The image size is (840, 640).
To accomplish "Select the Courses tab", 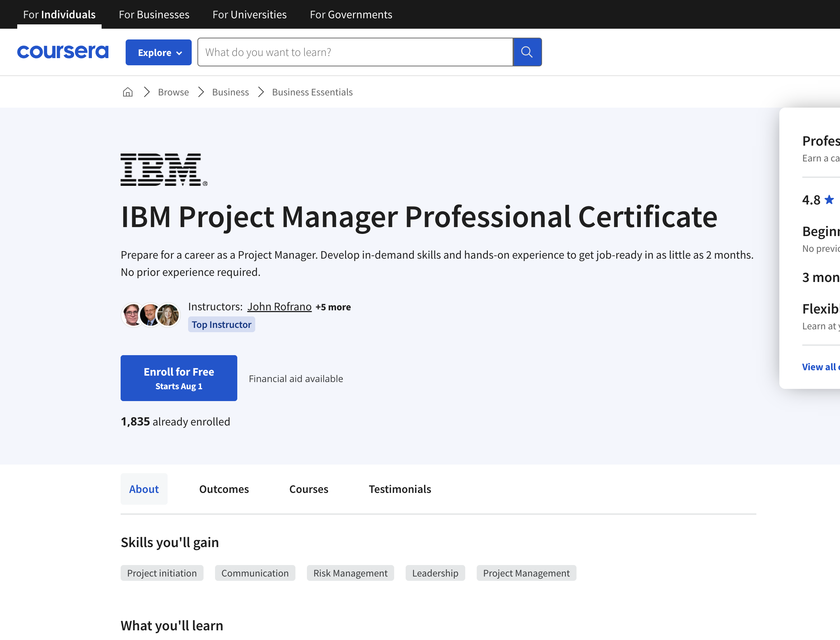I will (309, 489).
